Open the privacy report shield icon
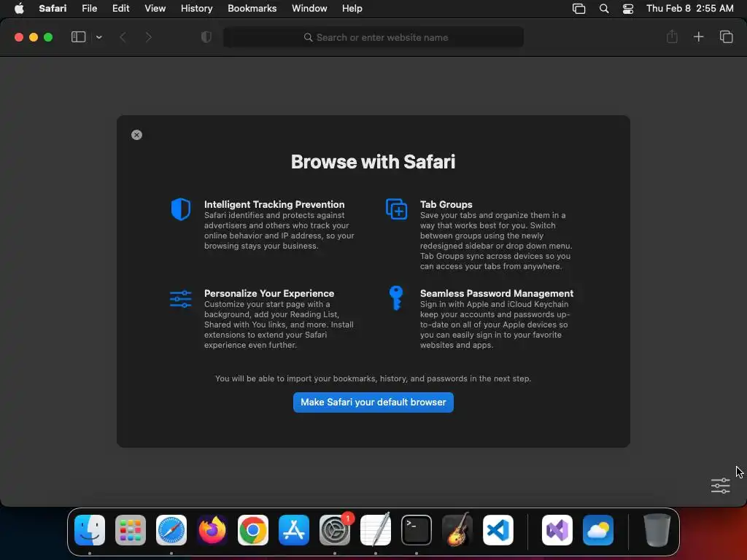Screen dimensions: 747x560 tap(206, 37)
